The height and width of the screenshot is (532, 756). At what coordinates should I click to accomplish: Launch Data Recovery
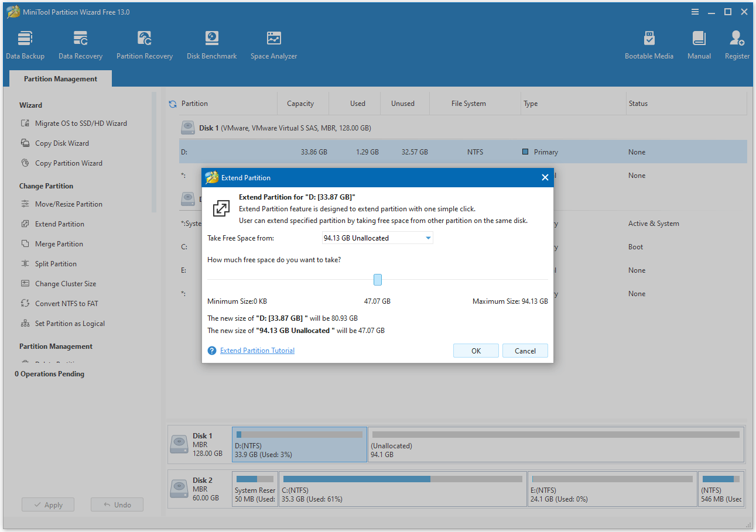coord(80,44)
